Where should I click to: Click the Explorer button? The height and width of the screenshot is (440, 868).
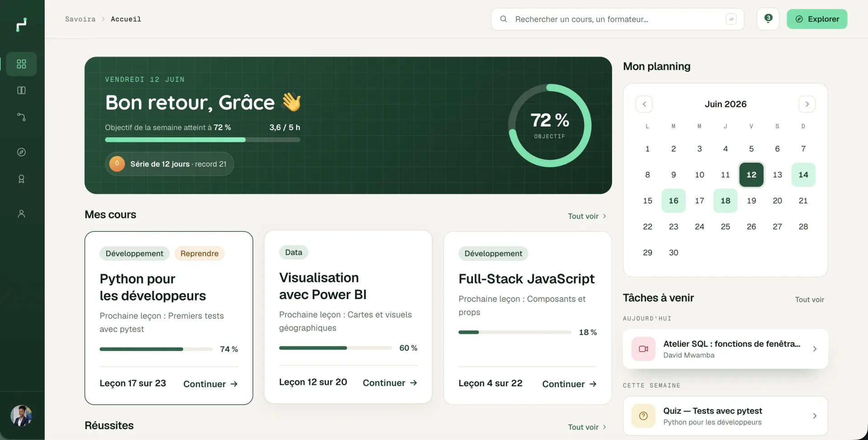click(x=817, y=19)
